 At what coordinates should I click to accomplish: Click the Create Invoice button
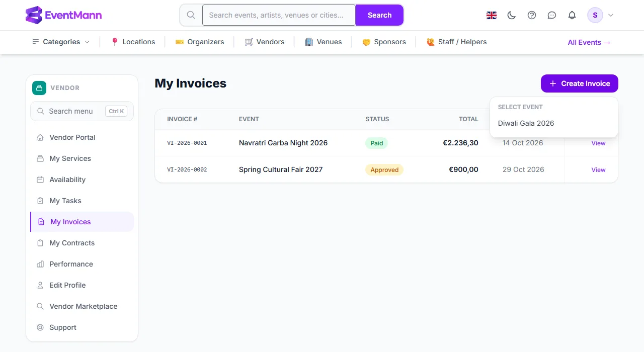(x=580, y=83)
